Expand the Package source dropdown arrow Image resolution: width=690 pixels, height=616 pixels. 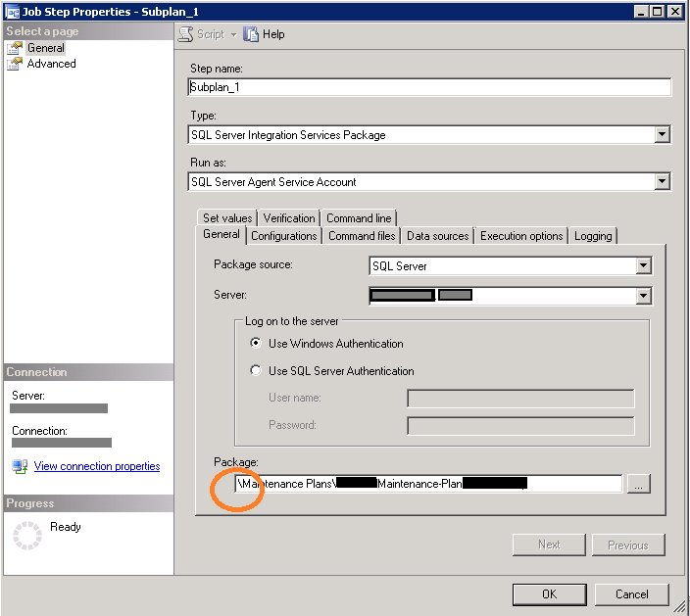pyautogui.click(x=643, y=265)
